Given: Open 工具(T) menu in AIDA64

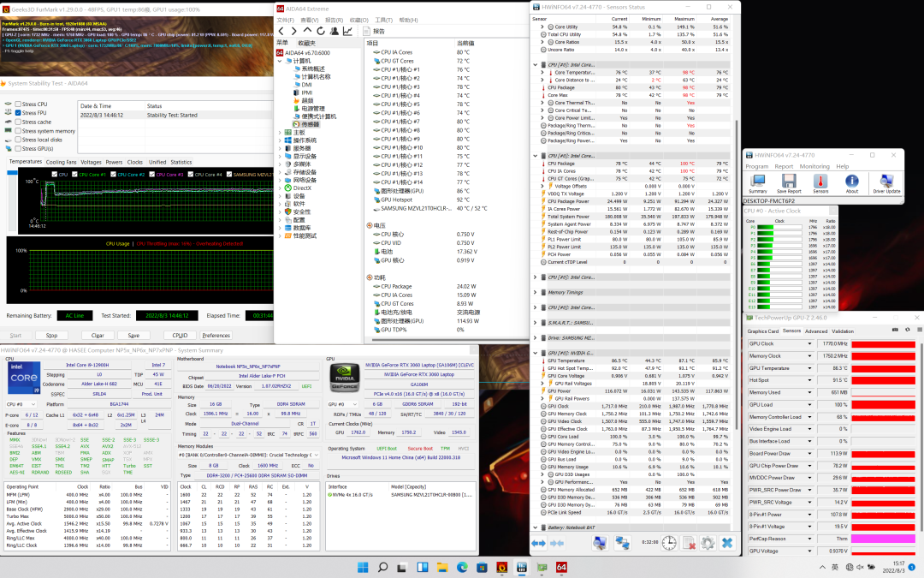Looking at the screenshot, I should [383, 20].
